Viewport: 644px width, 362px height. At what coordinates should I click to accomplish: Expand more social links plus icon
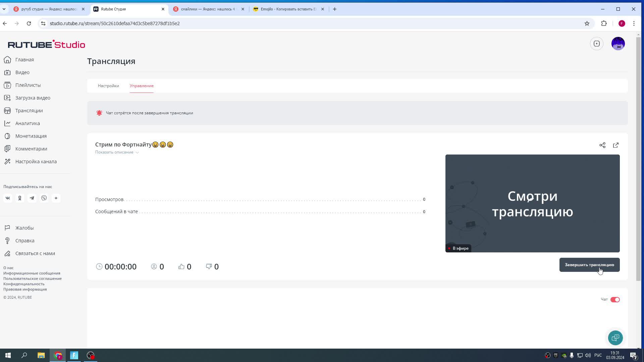(x=56, y=198)
